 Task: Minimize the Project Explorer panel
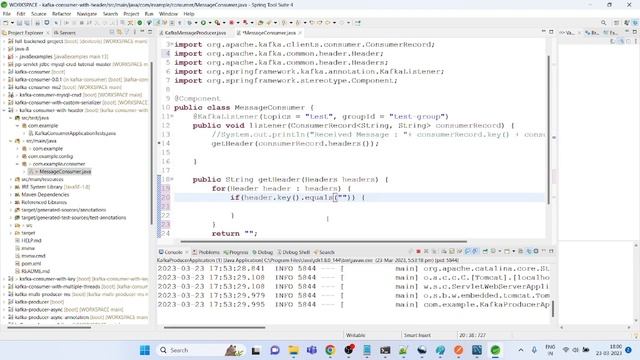[x=142, y=32]
